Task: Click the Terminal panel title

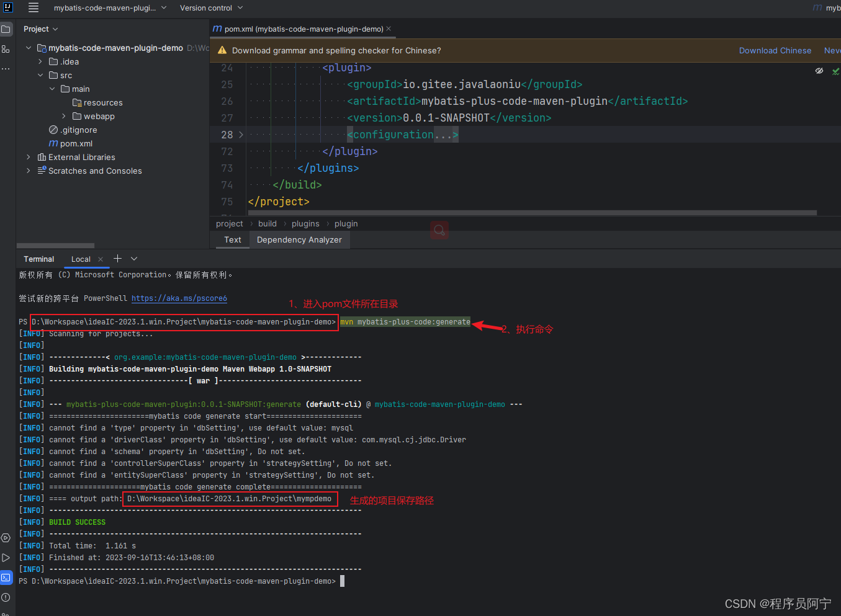Action: click(x=39, y=259)
